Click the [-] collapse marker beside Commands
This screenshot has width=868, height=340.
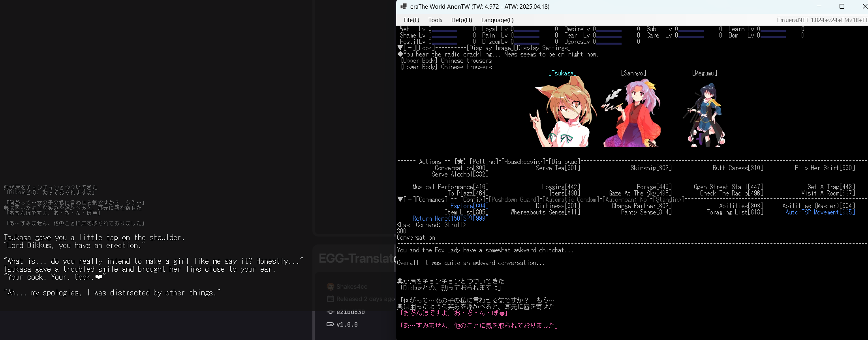click(410, 200)
